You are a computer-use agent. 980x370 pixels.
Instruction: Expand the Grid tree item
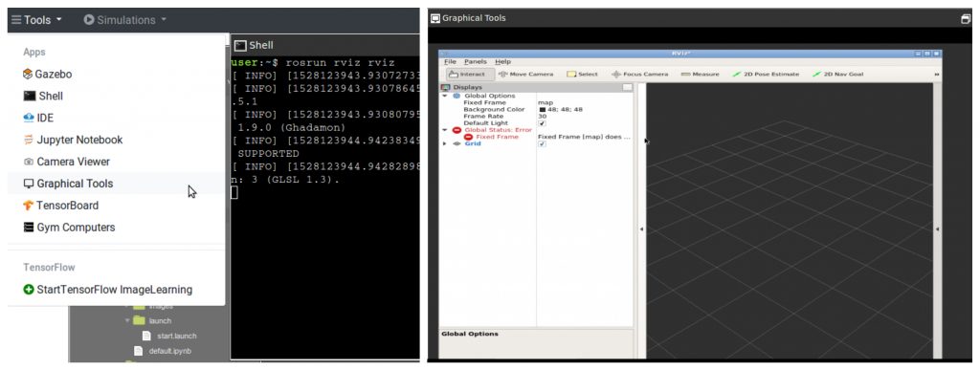click(444, 143)
